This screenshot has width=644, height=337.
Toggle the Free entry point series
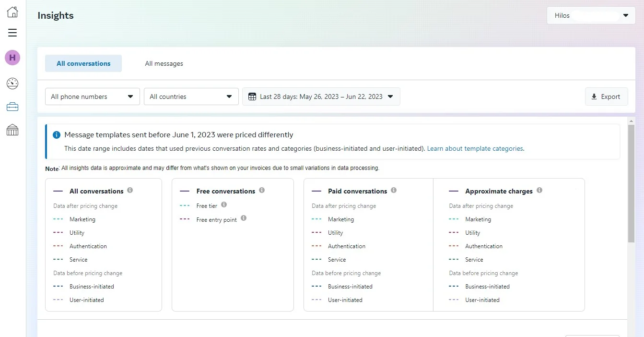click(209, 220)
